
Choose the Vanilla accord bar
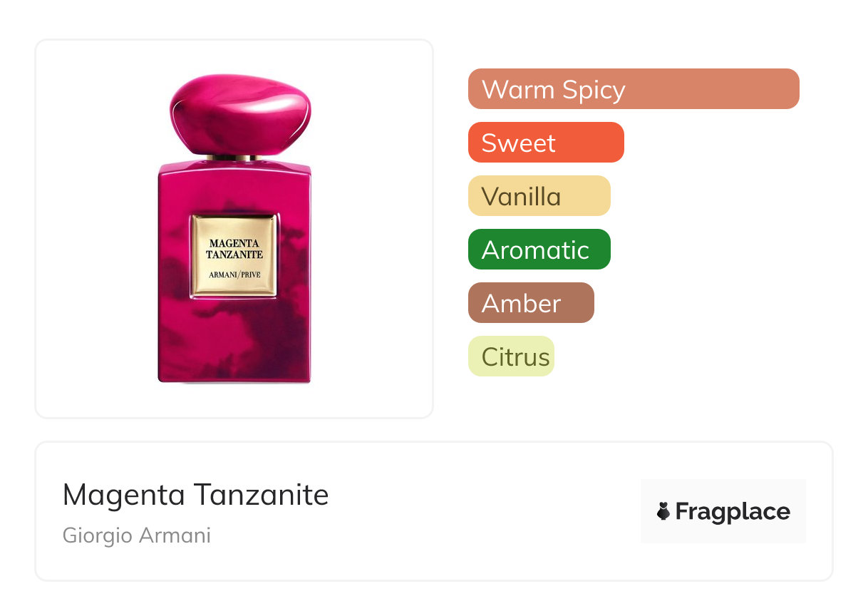click(x=539, y=196)
